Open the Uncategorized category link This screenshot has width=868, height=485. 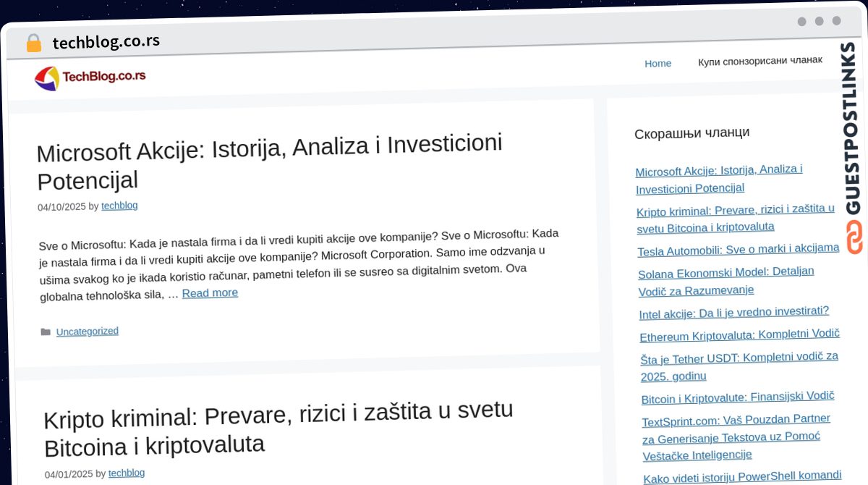[x=88, y=332]
